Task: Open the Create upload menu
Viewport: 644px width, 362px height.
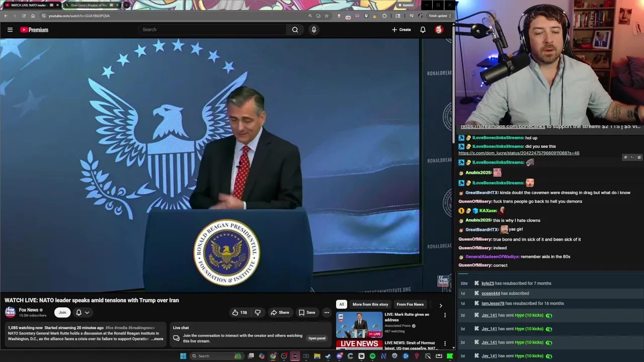Action: 401,30
